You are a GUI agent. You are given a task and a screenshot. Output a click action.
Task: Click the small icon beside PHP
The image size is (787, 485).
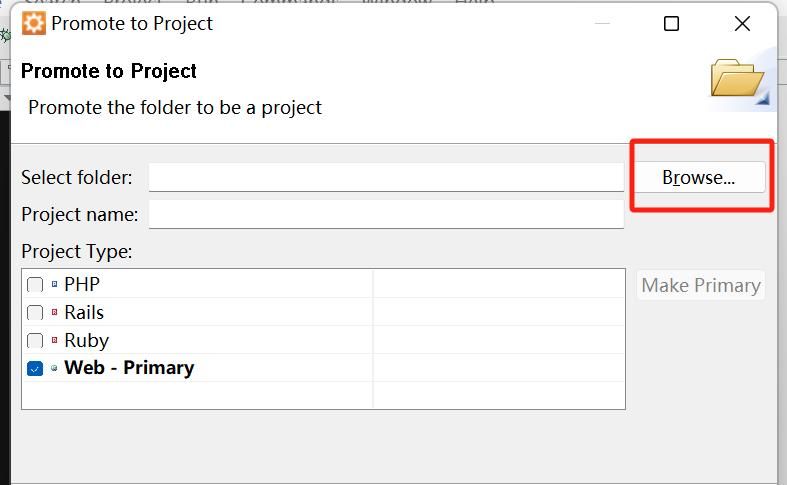click(x=54, y=285)
